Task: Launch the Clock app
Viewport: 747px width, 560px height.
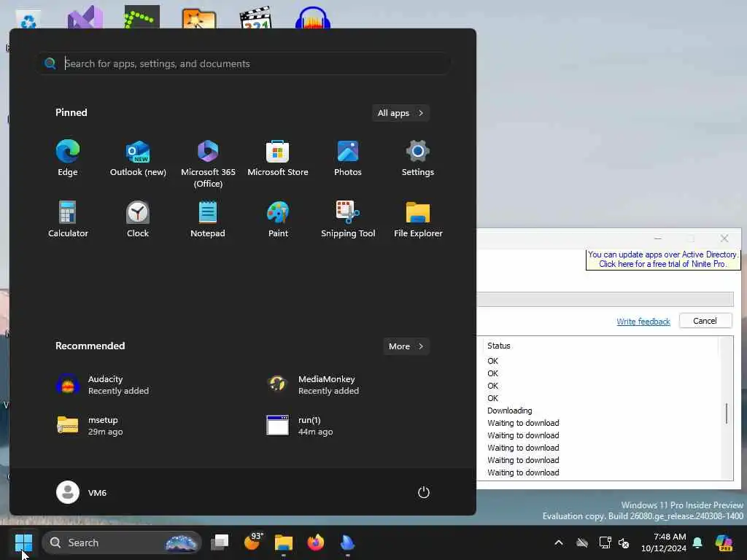Action: click(138, 219)
